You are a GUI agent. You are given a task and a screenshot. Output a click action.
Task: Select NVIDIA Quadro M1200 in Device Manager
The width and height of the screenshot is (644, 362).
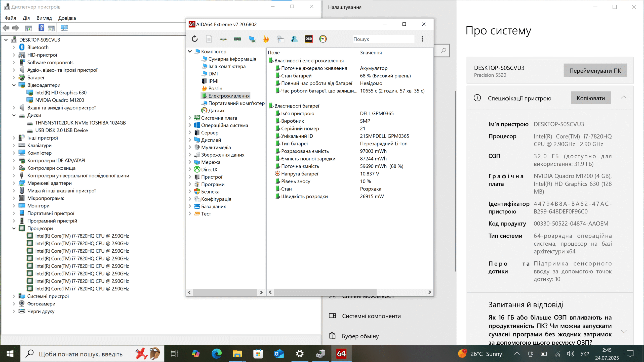click(x=59, y=100)
